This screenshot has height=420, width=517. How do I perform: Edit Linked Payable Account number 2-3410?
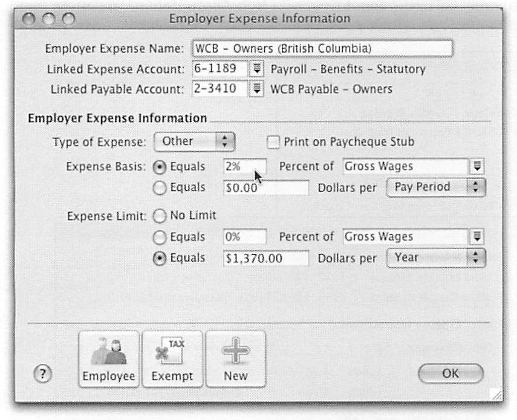coord(219,89)
